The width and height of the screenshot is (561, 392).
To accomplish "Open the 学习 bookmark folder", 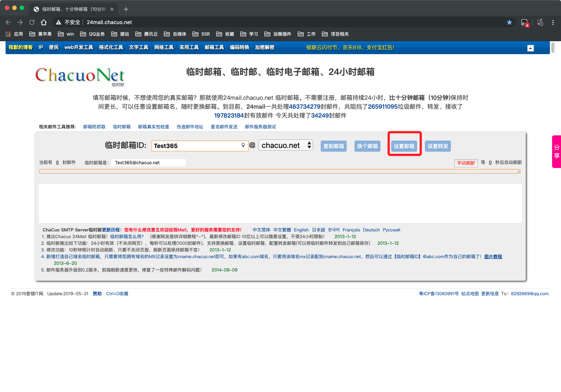I will (249, 34).
